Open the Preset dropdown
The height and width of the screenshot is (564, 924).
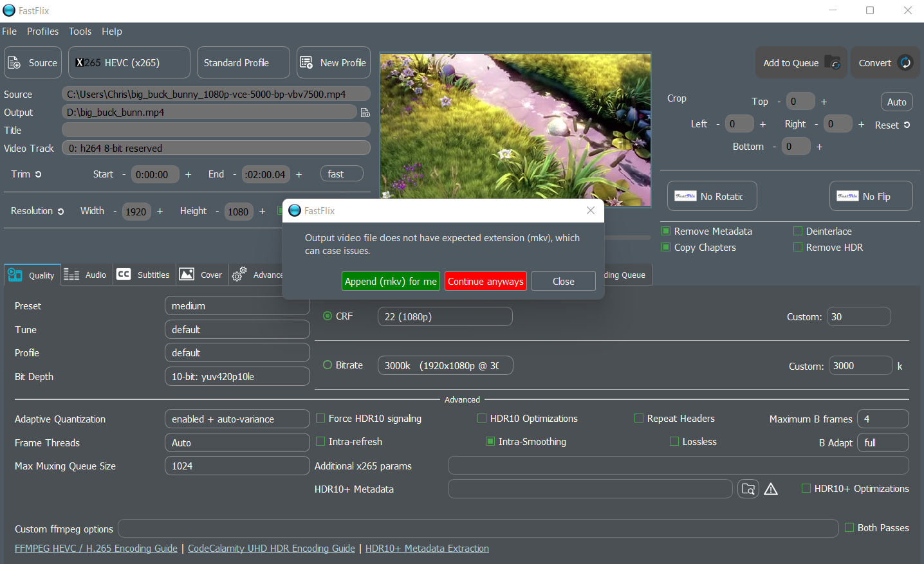[x=237, y=305]
